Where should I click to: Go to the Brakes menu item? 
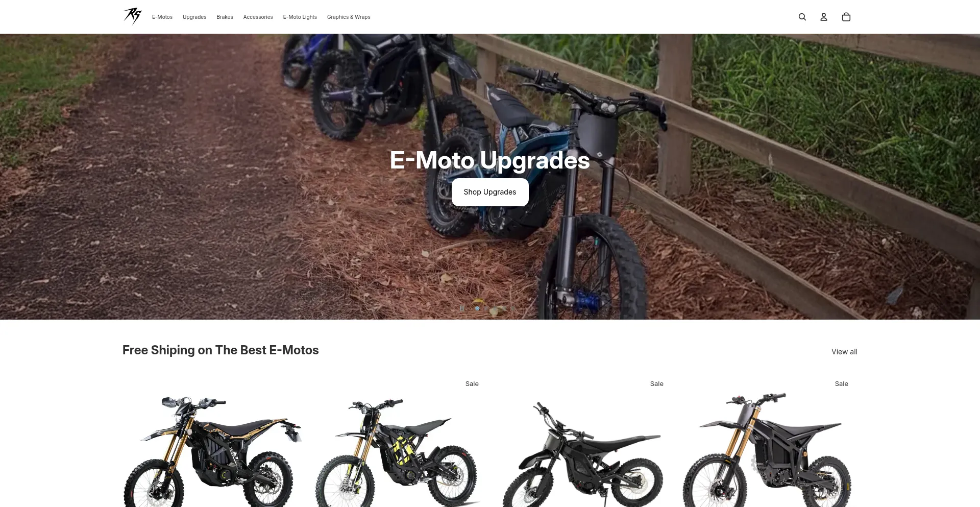point(225,17)
